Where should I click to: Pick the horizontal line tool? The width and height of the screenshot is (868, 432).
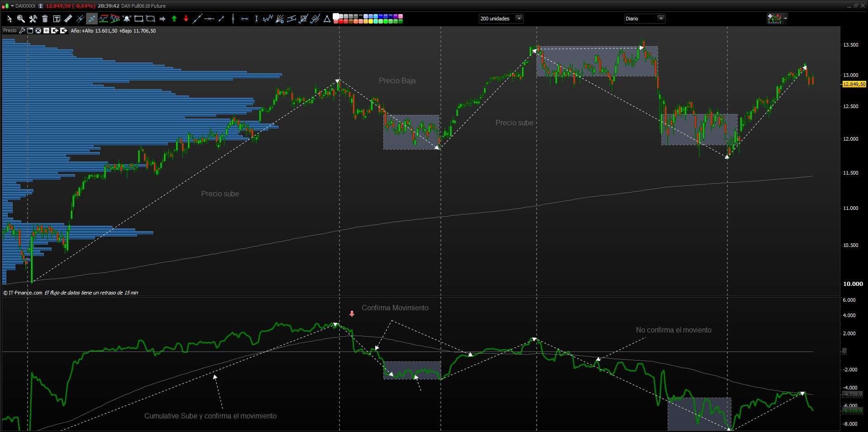[209, 19]
